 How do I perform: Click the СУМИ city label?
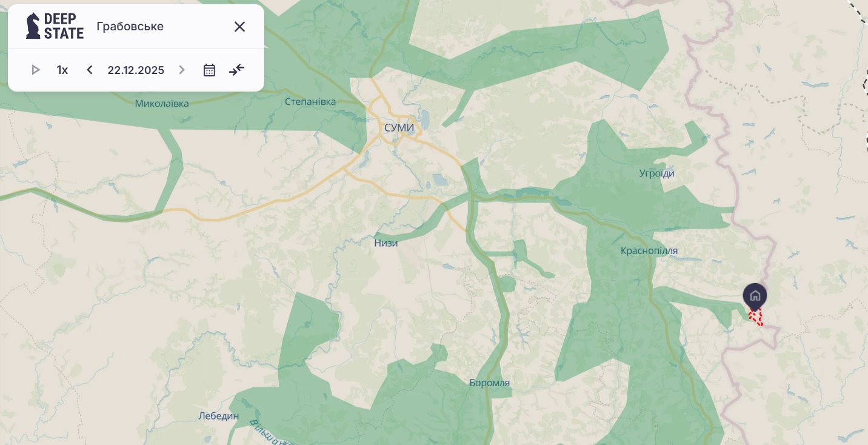pos(399,128)
